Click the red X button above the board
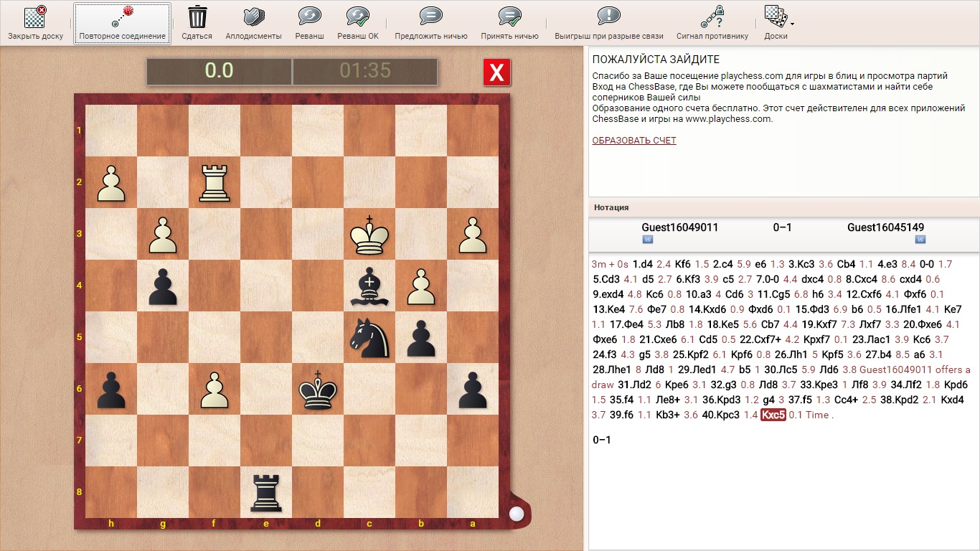Image resolution: width=980 pixels, height=551 pixels. (496, 72)
